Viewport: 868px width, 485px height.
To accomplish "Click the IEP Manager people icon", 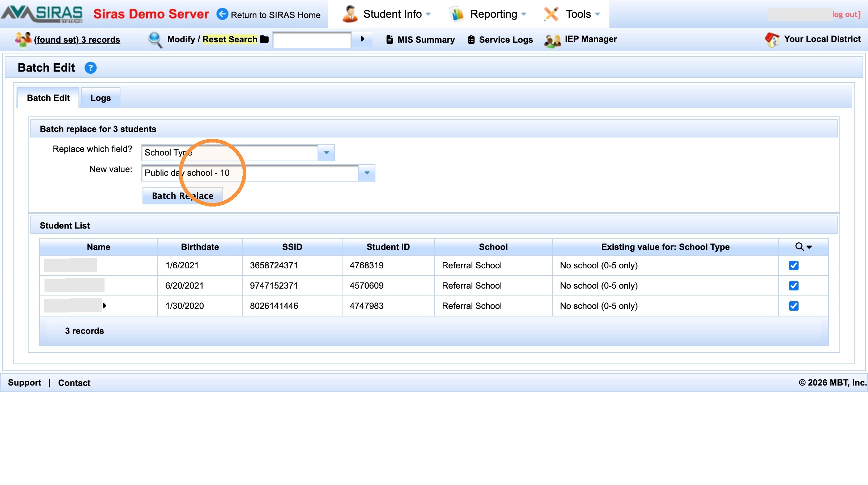I will [x=552, y=41].
